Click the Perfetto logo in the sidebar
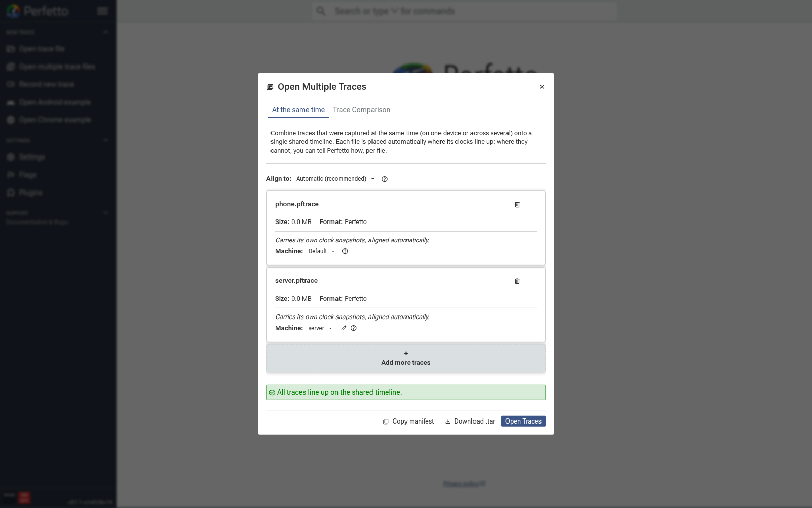Viewport: 812px width, 508px height. tap(37, 11)
